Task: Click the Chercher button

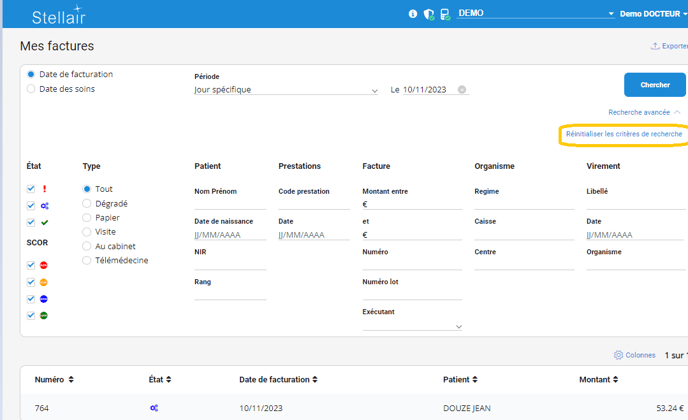Action: 654,85
